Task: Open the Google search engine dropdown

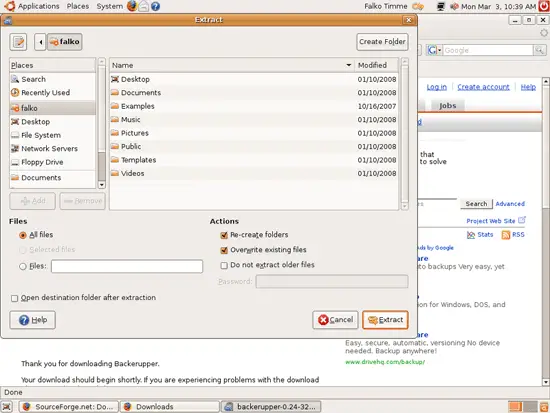Action: [x=435, y=50]
